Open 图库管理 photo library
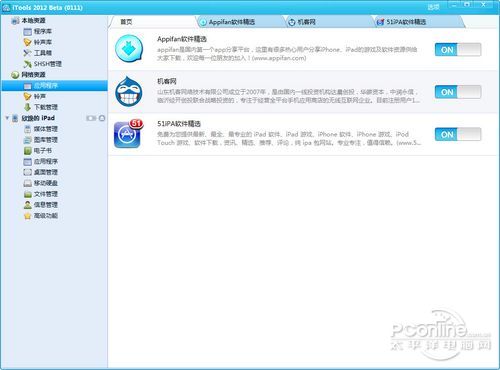Viewport: 500px width, 370px height. tap(41, 140)
